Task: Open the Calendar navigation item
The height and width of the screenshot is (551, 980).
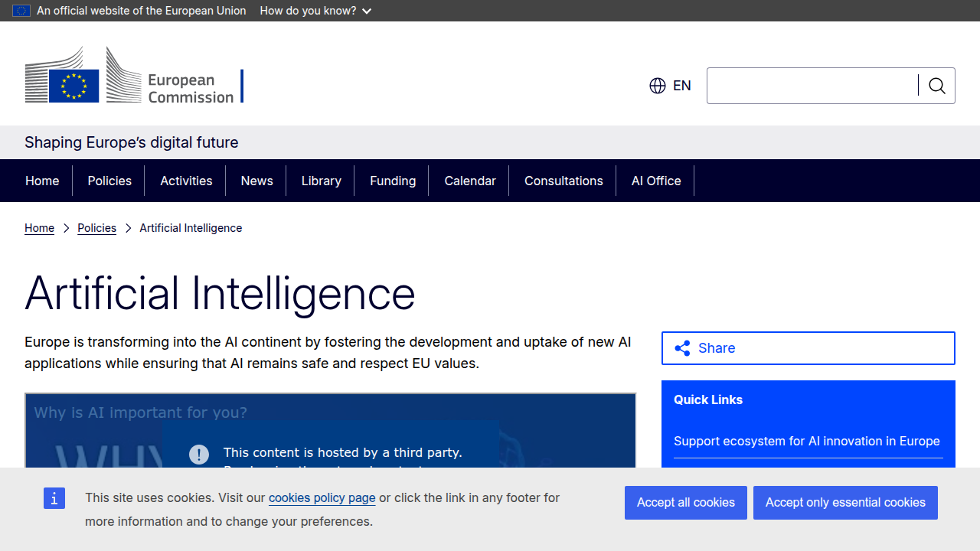Action: point(470,181)
